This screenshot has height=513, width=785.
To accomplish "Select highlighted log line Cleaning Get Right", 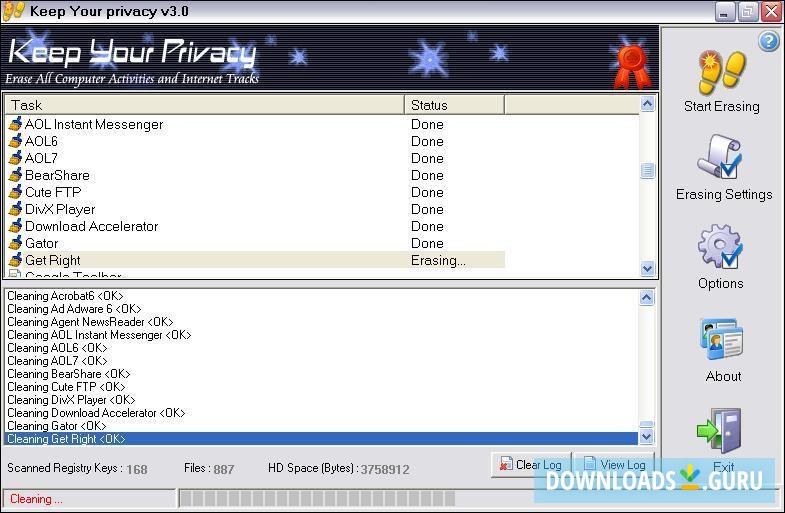I will 321,439.
